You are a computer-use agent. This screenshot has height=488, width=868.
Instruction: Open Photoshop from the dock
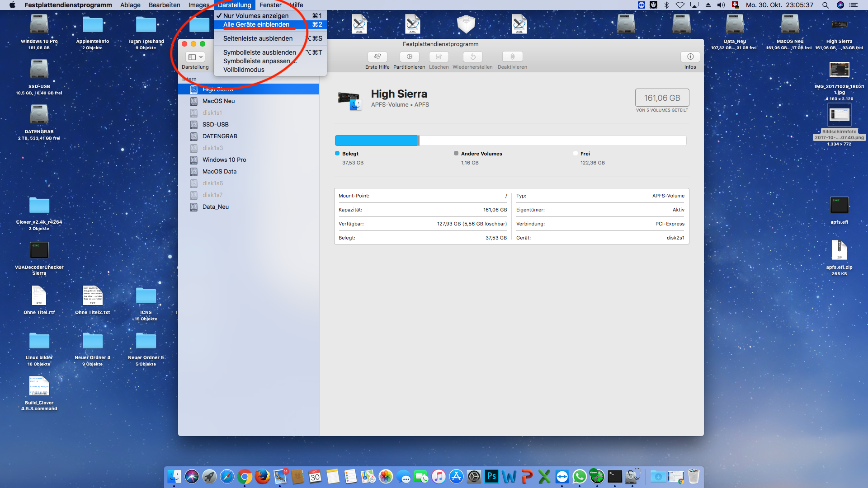pos(491,476)
